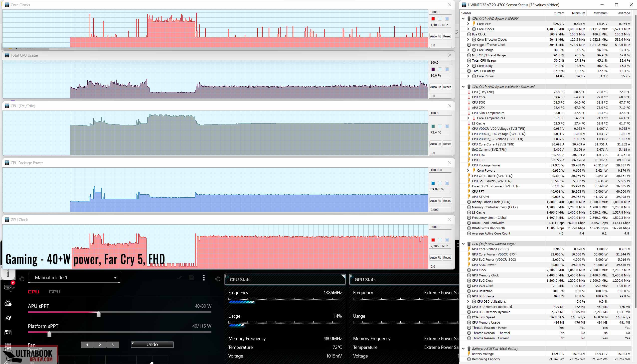The width and height of the screenshot is (637, 364).
Task: Click Reset in CPU Package Power graph
Action: coord(447,201)
